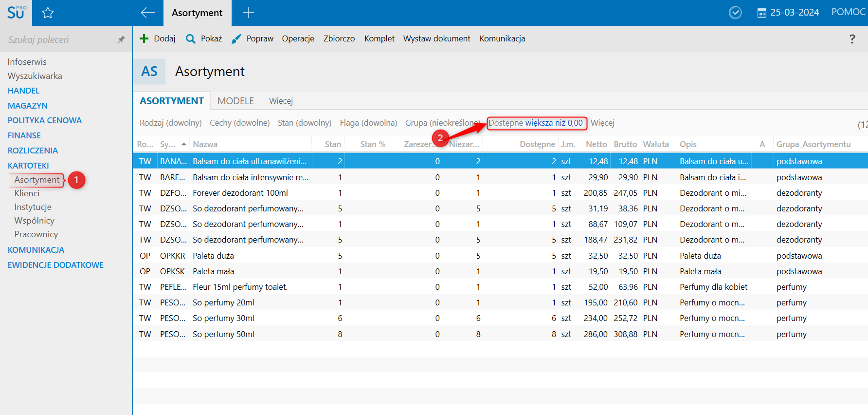Open the Operacje menu
This screenshot has width=868, height=415.
[298, 38]
